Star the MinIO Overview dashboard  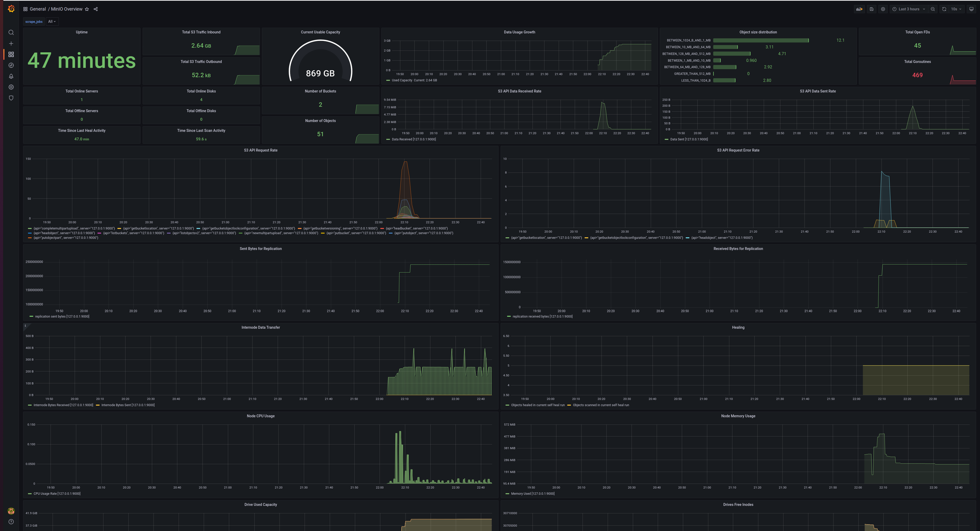point(87,9)
